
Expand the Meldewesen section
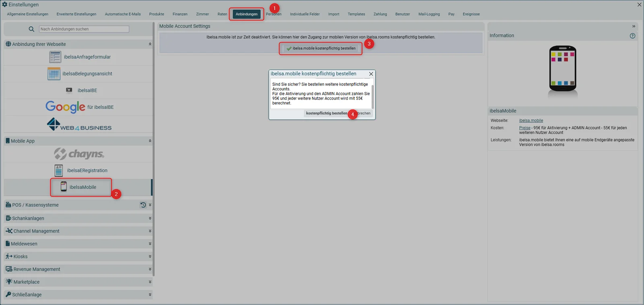tap(150, 244)
